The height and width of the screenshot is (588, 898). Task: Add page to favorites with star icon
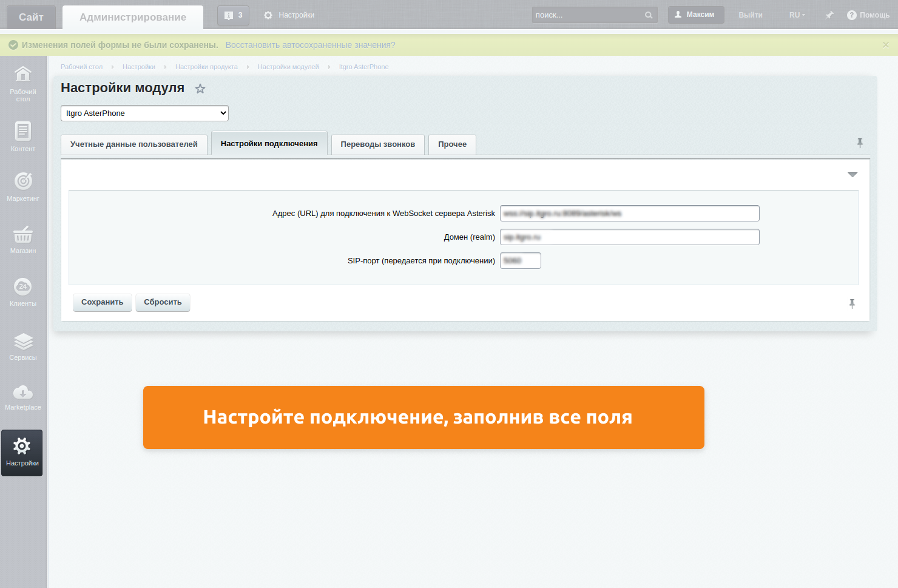(x=200, y=89)
